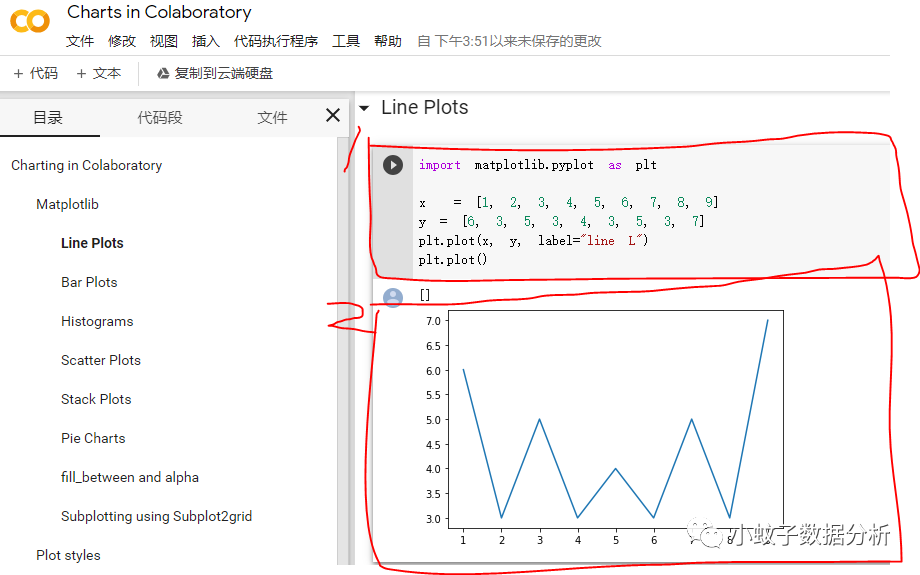
Task: Run the matplotlib code cell
Action: [393, 165]
